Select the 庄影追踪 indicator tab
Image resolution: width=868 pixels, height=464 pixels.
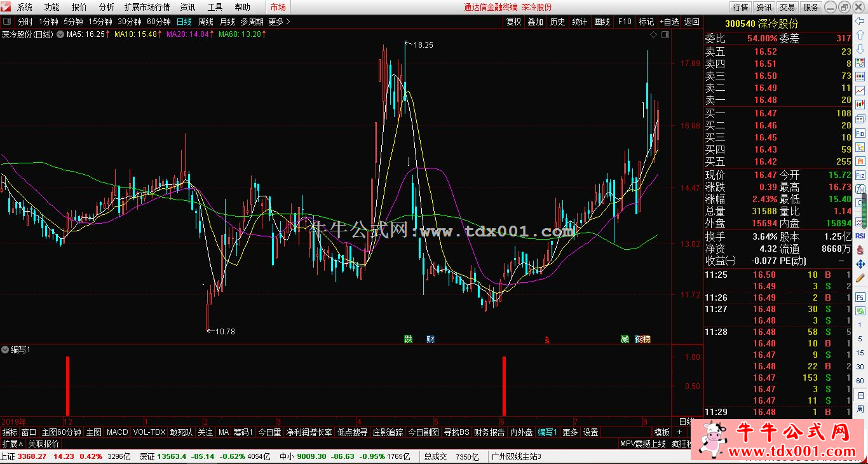click(x=388, y=432)
